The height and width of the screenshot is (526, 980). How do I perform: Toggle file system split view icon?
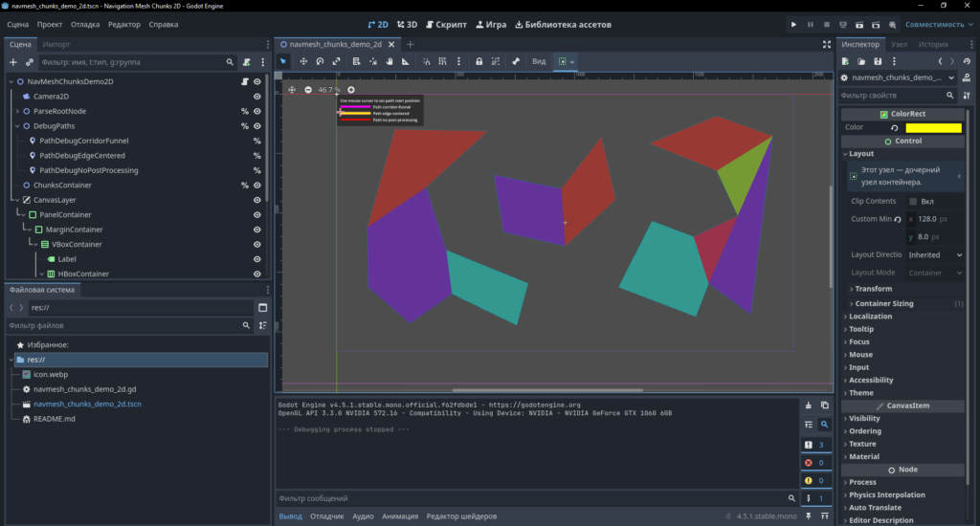coord(262,307)
